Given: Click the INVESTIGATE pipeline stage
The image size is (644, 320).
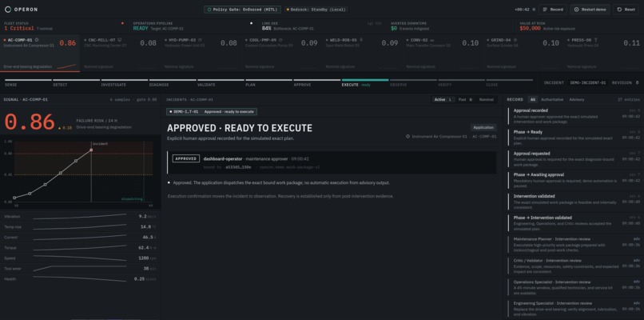Looking at the screenshot, I should [x=125, y=82].
